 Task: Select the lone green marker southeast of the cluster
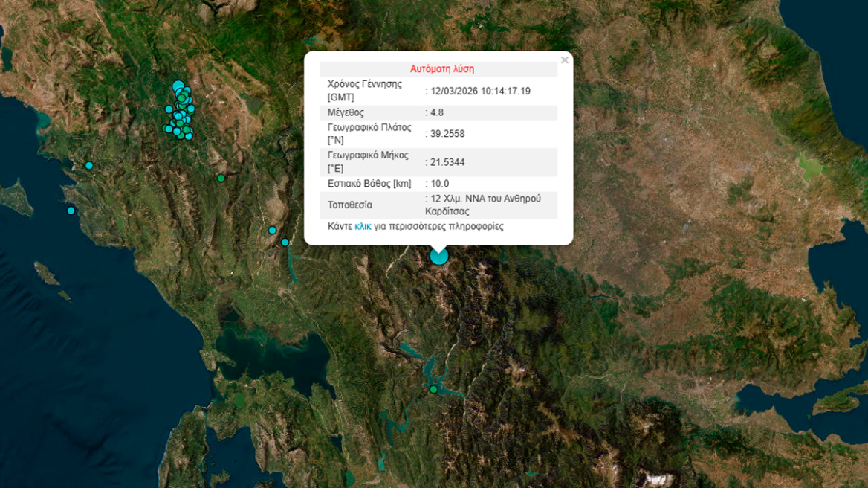tap(221, 178)
